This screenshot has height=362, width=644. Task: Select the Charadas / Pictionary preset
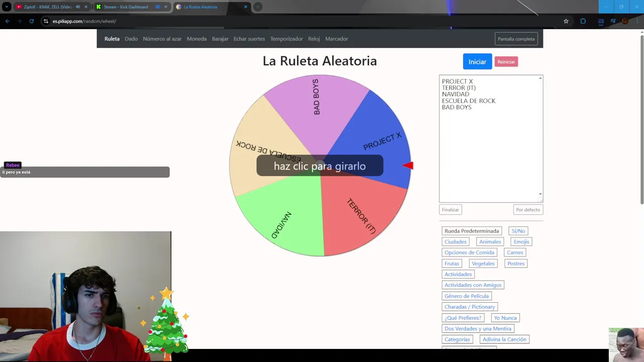[x=470, y=307]
